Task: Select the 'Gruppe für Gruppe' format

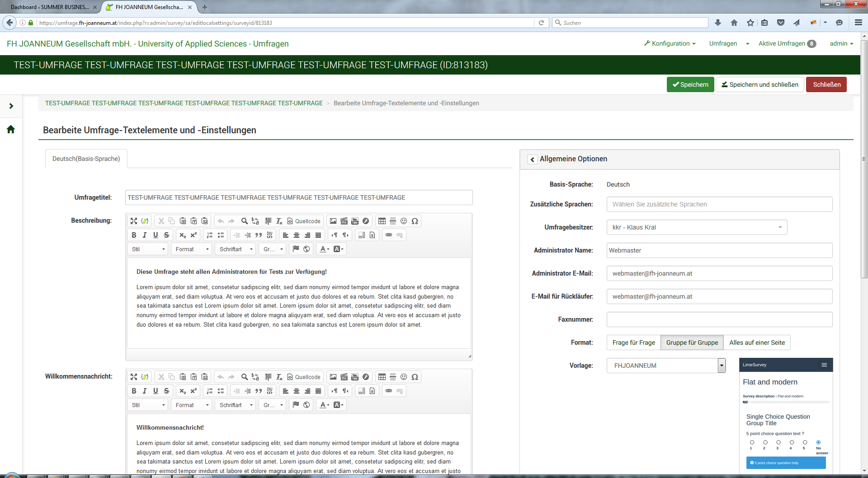Action: [x=692, y=342]
